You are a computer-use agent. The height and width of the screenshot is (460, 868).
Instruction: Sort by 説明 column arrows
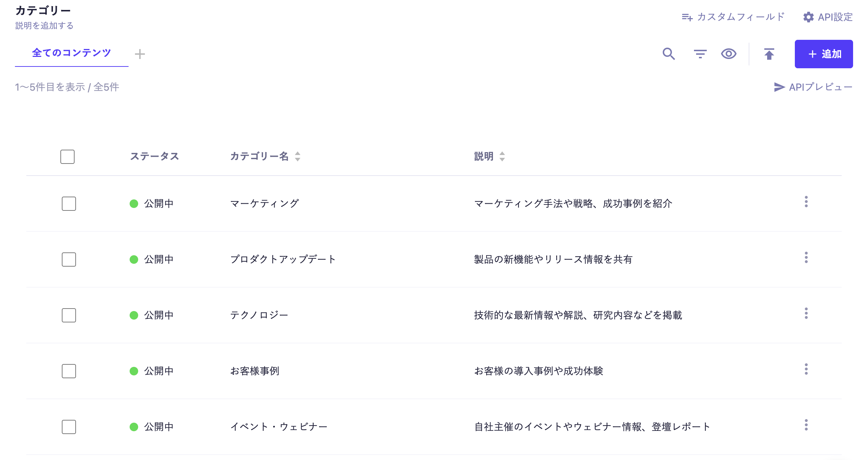[x=502, y=156]
